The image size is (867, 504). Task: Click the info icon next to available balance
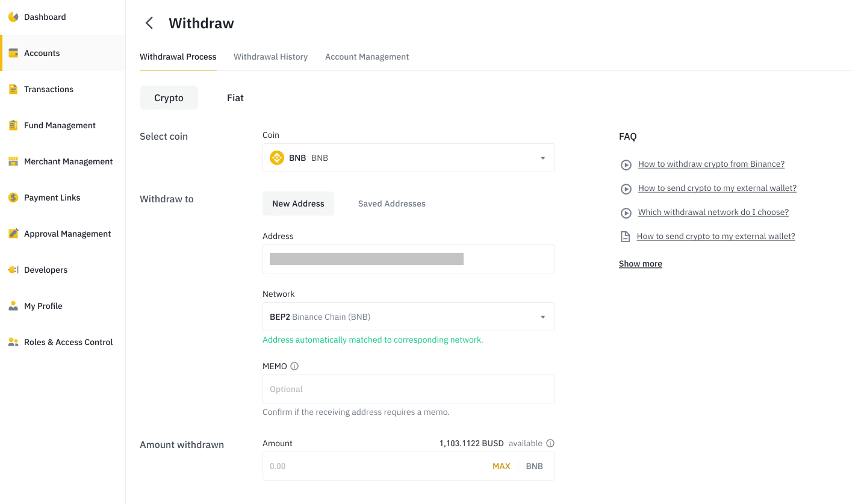(x=550, y=443)
